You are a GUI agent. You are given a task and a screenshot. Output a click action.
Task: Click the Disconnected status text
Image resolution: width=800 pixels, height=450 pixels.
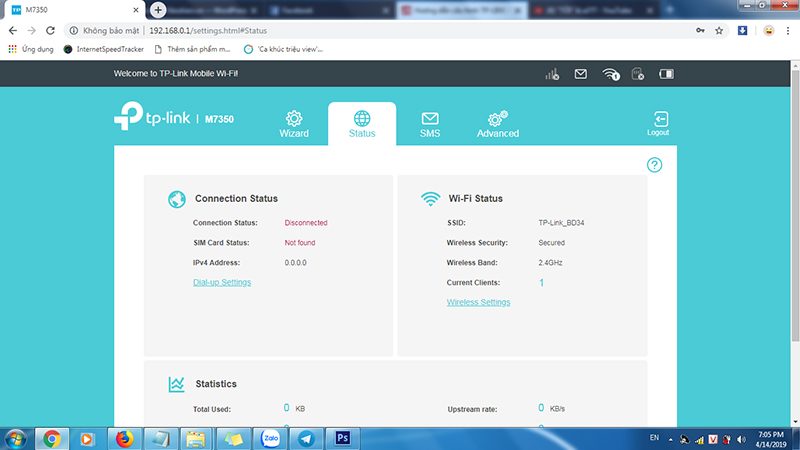306,222
